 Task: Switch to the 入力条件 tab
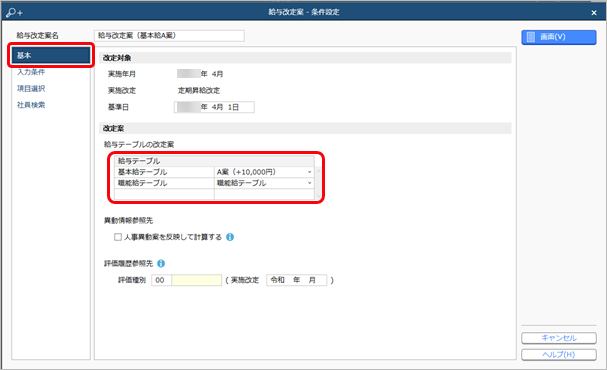(x=31, y=72)
